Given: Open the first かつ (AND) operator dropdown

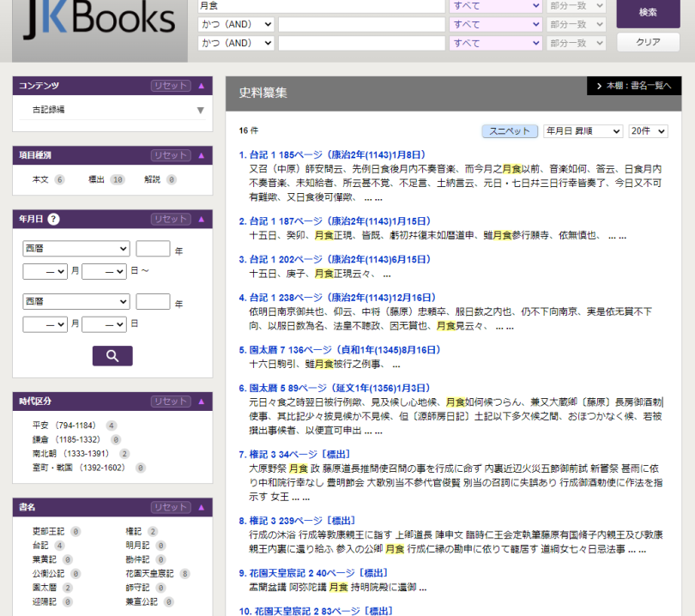Looking at the screenshot, I should 236,24.
